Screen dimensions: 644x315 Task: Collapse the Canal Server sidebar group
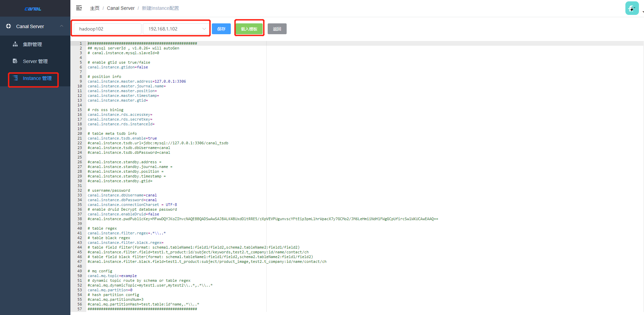tap(62, 26)
